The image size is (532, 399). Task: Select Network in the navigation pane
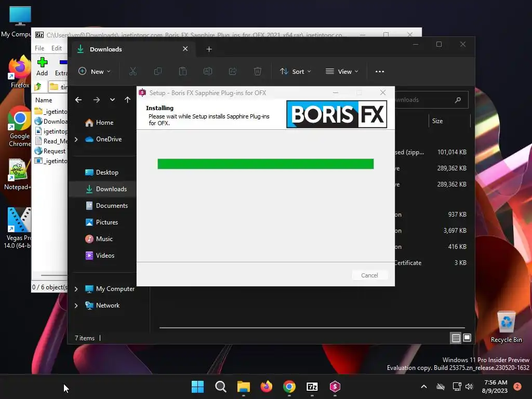click(x=102, y=305)
